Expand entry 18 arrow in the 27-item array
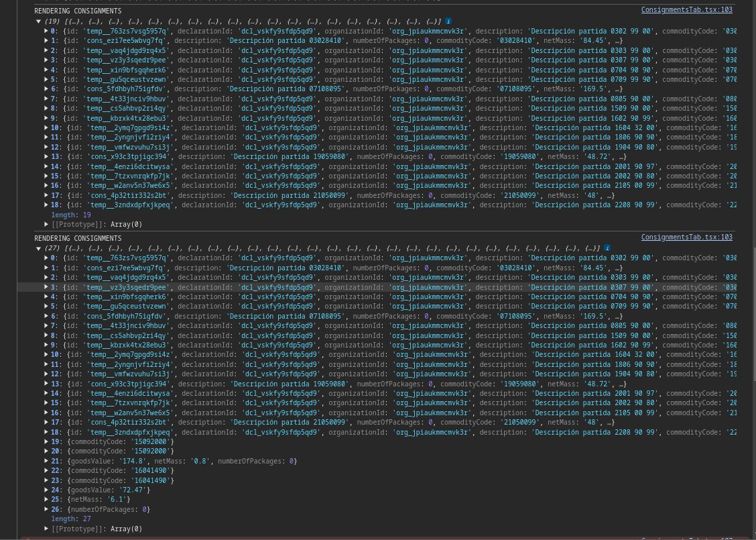The height and width of the screenshot is (540, 756). tap(46, 432)
